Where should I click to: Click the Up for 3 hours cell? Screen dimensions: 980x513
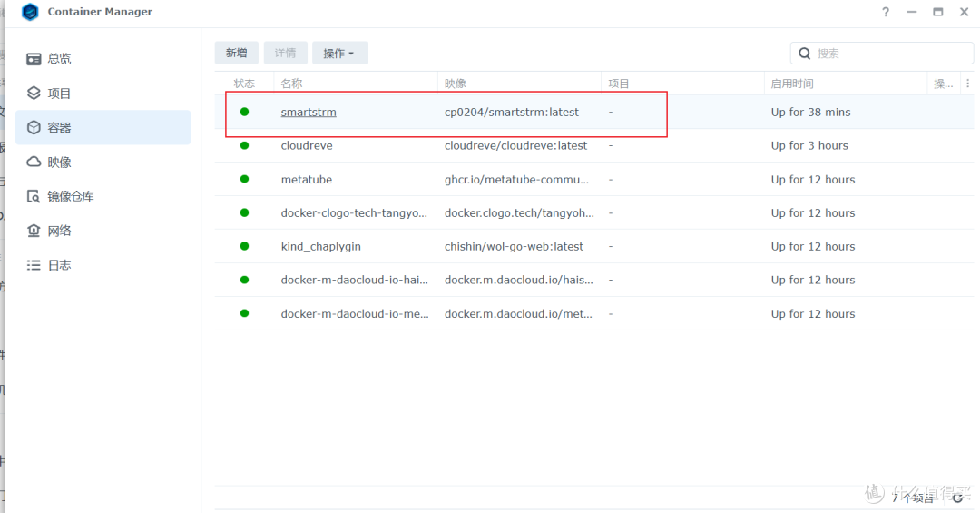coord(809,146)
